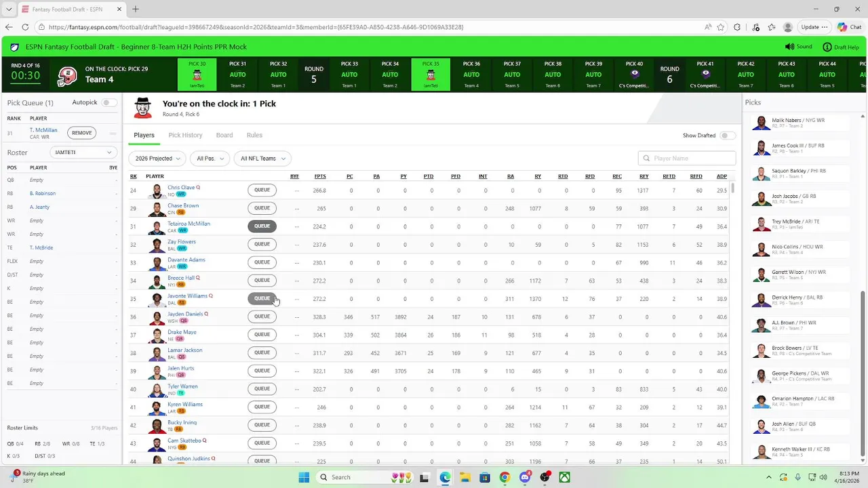Select Malik Nabers pick in Picks list

pyautogui.click(x=801, y=123)
